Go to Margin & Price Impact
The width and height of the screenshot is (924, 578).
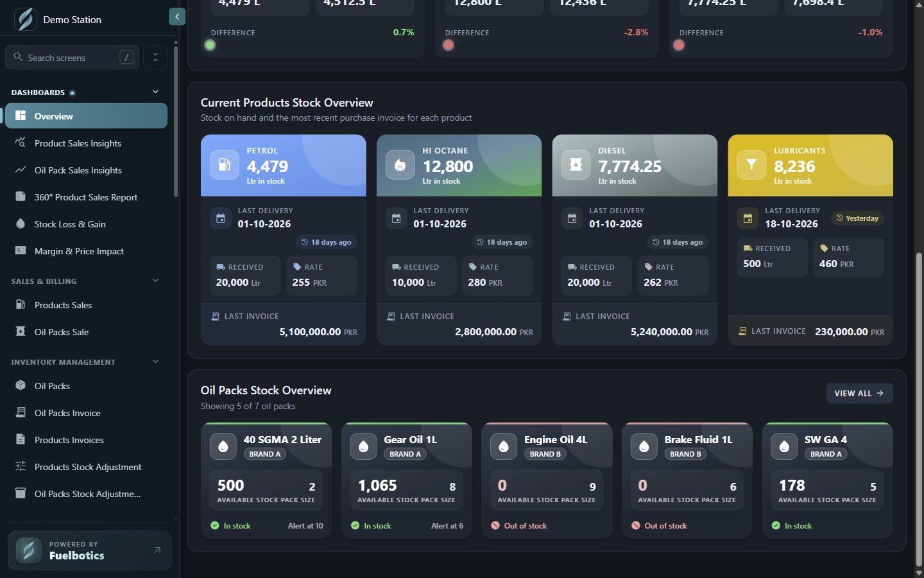(86, 250)
